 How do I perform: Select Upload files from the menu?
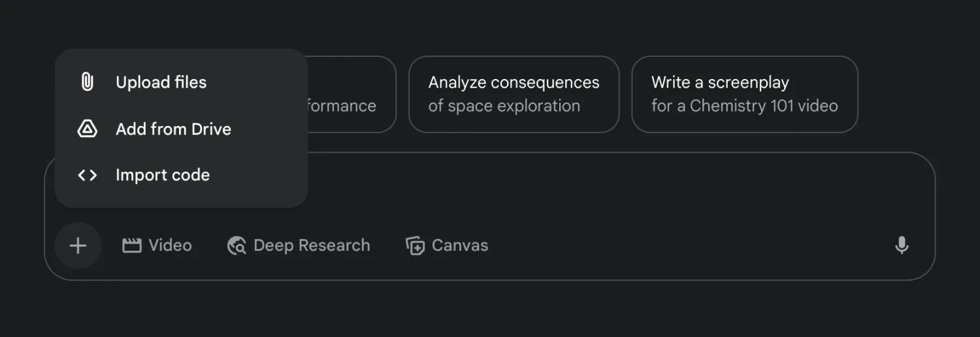click(x=161, y=82)
